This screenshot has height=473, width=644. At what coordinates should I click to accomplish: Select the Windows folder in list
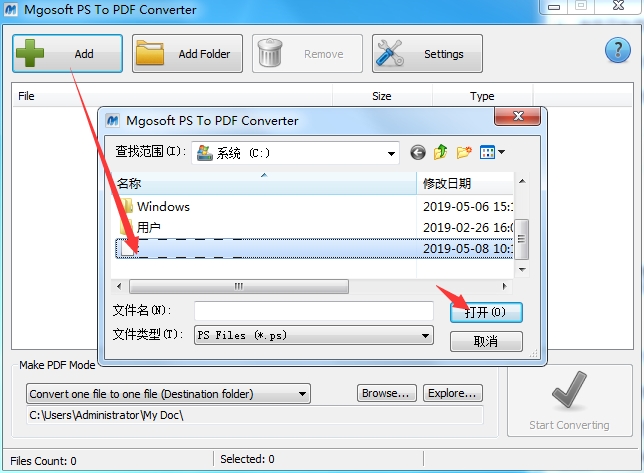point(163,206)
